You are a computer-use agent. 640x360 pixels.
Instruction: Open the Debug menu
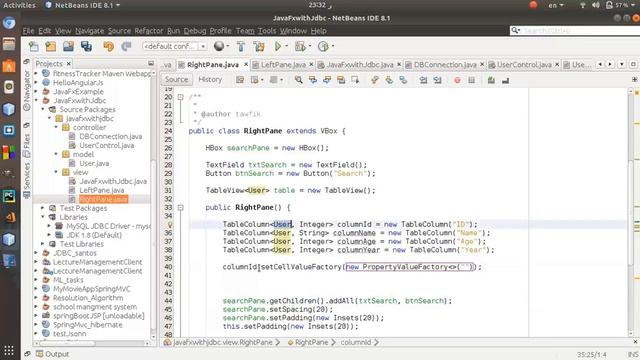(x=195, y=31)
